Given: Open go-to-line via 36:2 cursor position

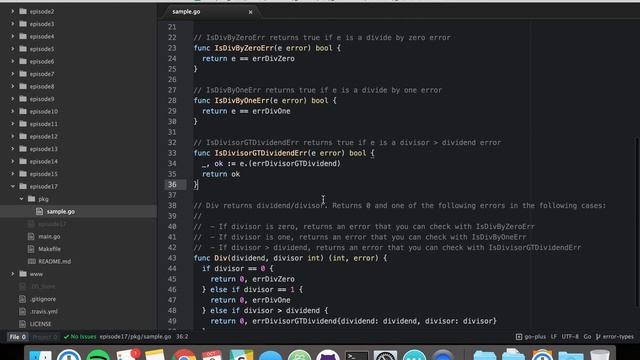Looking at the screenshot, I should pos(182,337).
